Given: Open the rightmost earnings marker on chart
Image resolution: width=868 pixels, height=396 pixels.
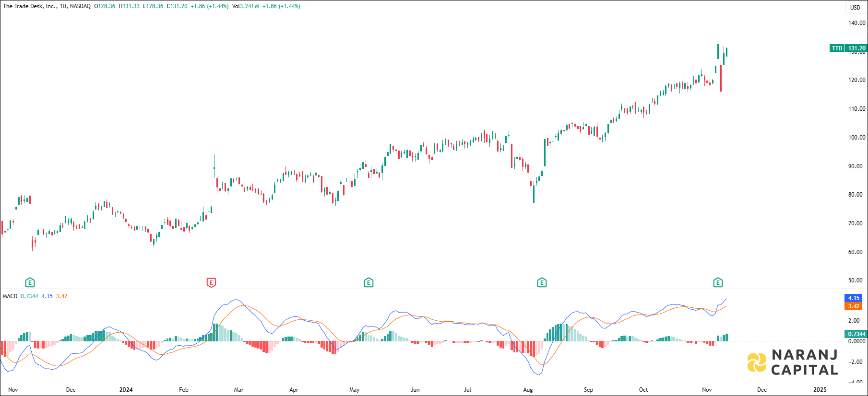Looking at the screenshot, I should [718, 282].
